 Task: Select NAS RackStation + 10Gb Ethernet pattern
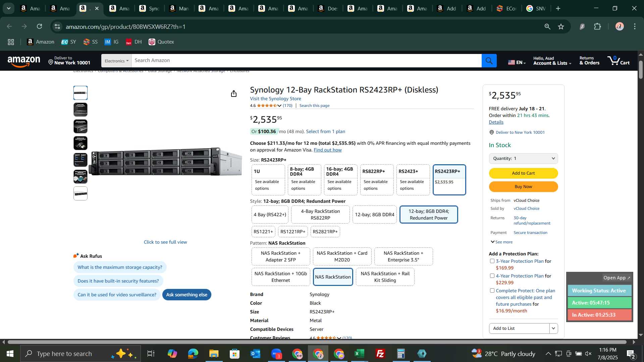(281, 277)
